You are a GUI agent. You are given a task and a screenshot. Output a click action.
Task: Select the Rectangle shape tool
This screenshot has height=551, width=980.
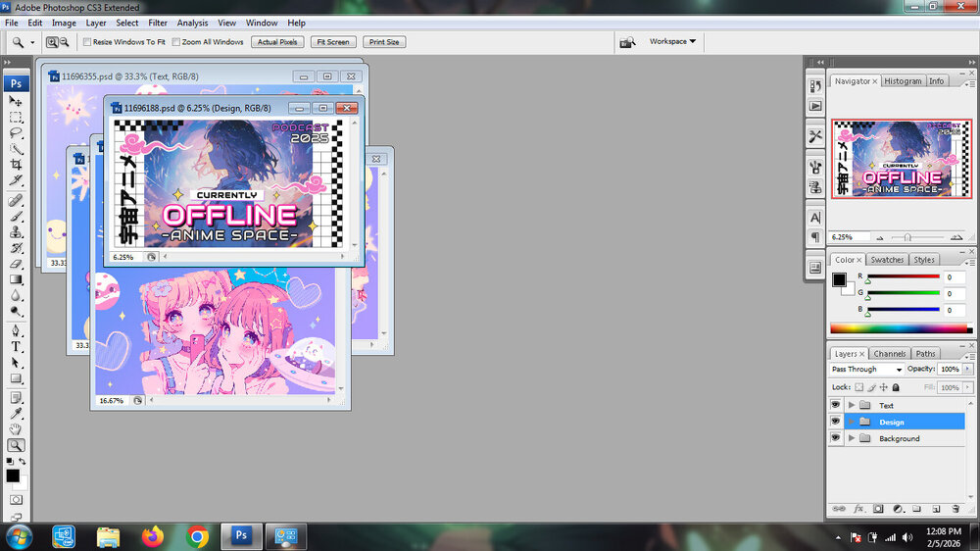(x=16, y=379)
